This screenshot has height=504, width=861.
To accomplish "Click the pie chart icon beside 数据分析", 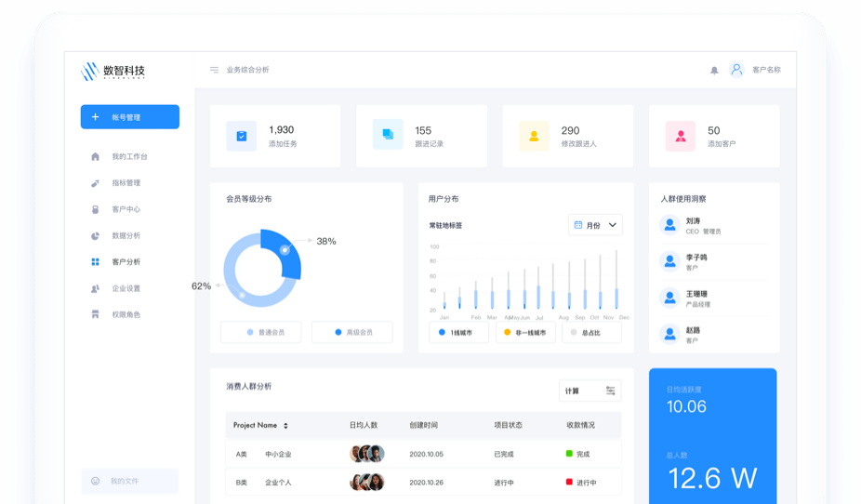I will coord(95,235).
